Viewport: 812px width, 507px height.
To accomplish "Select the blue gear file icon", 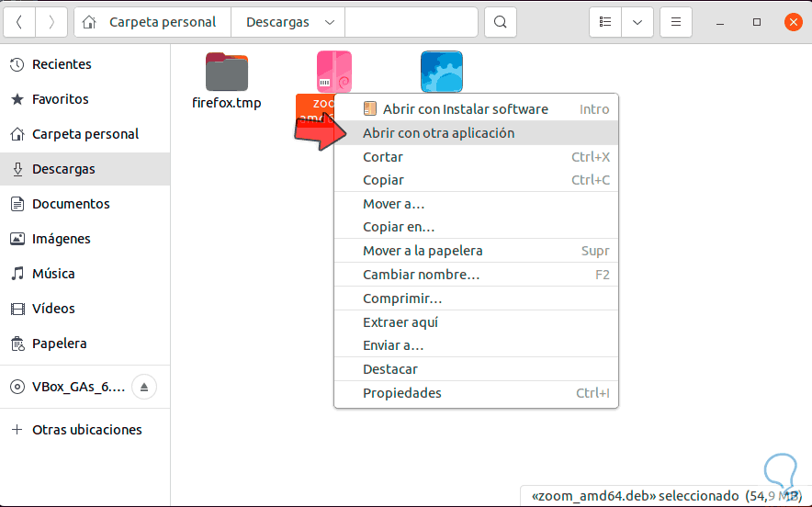I will 441,72.
